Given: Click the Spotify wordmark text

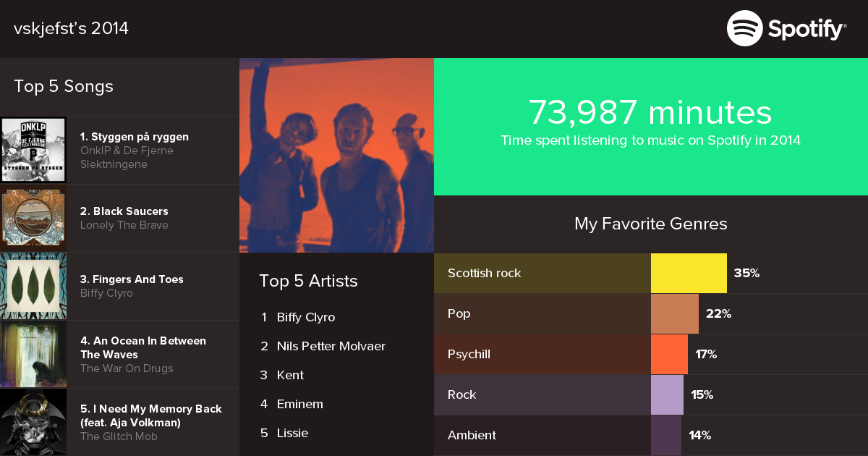Looking at the screenshot, I should click(x=807, y=30).
